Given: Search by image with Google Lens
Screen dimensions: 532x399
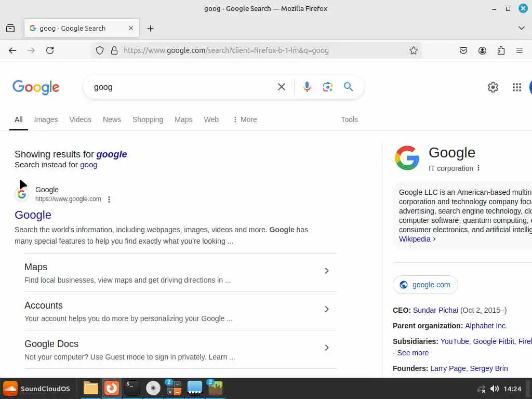Looking at the screenshot, I should point(327,87).
